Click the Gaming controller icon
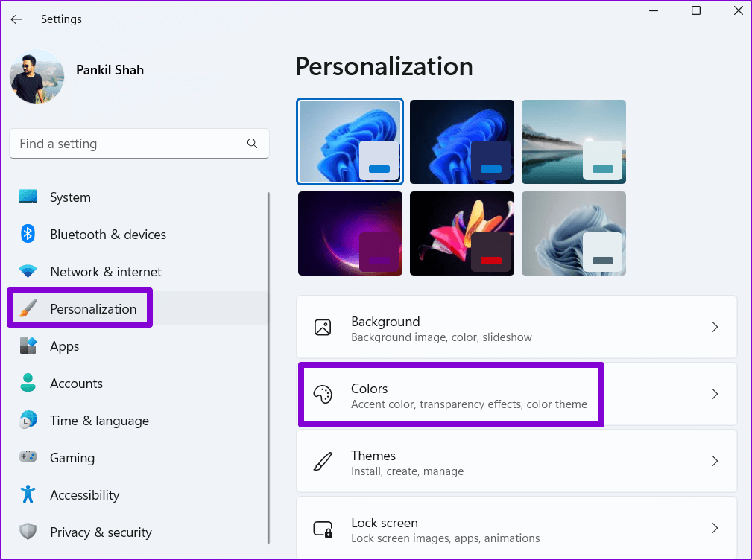Image resolution: width=752 pixels, height=560 pixels. [28, 458]
